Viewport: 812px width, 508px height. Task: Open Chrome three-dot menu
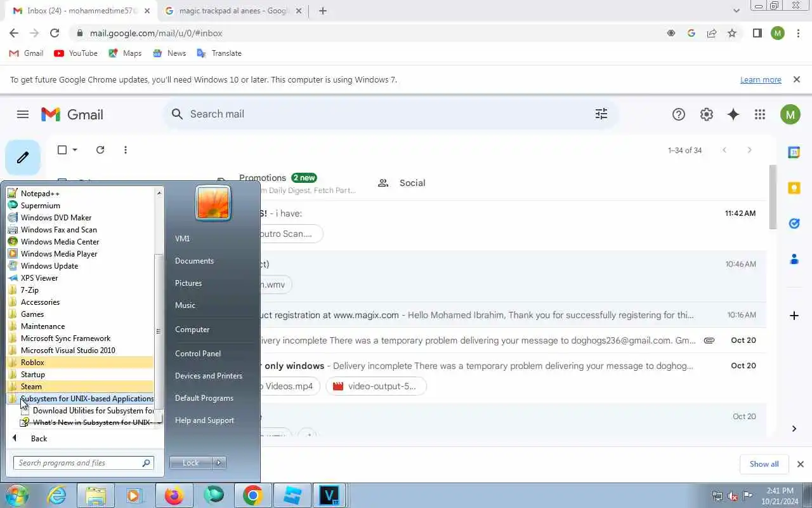coord(798,33)
